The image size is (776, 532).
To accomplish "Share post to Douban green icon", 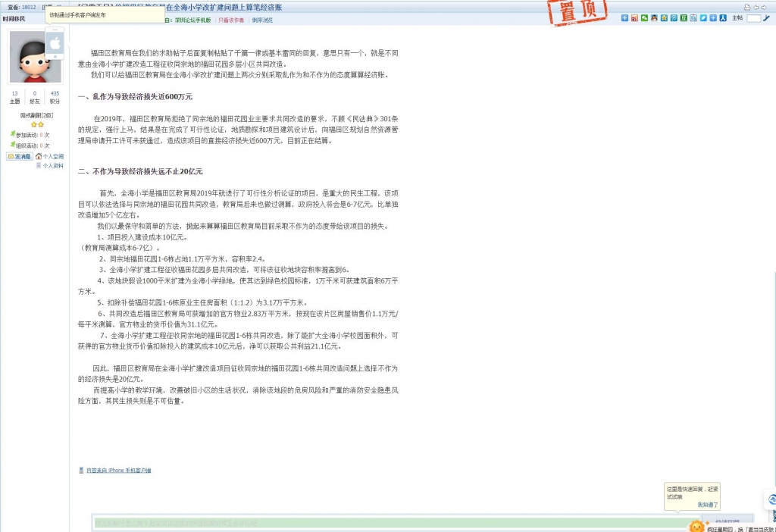I will pyautogui.click(x=684, y=17).
